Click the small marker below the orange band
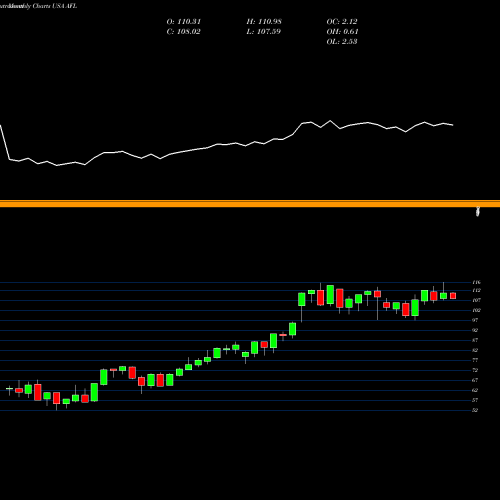Image resolution: width=500 pixels, height=500 pixels. click(478, 211)
